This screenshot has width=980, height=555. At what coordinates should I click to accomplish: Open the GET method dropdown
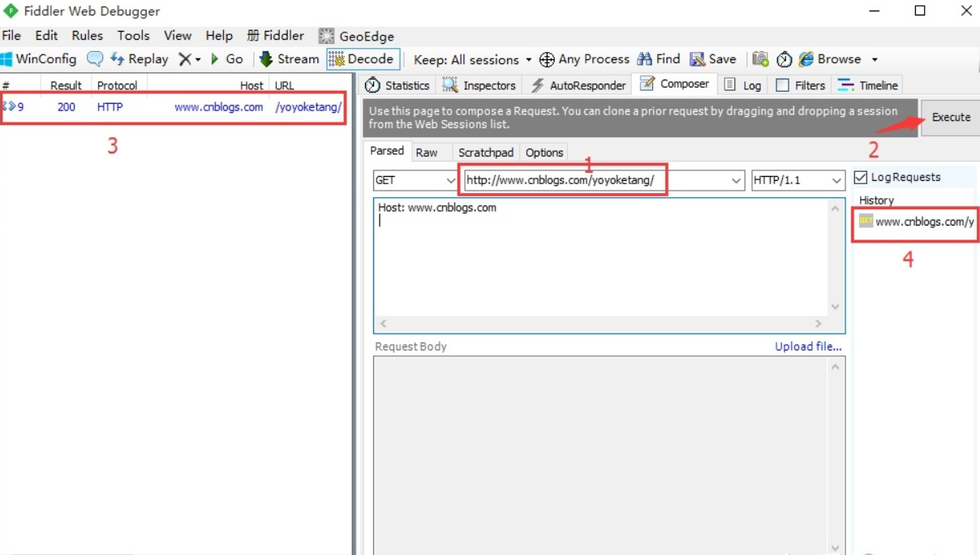(415, 180)
